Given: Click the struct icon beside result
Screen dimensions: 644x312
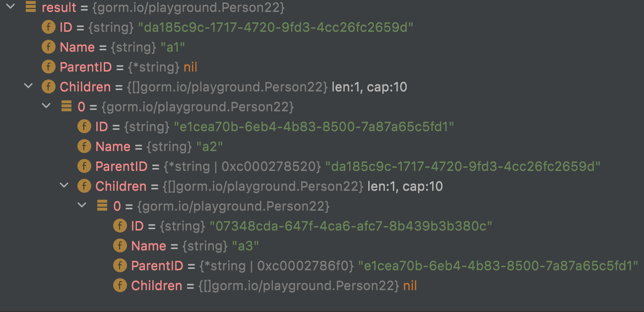Looking at the screenshot, I should click(30, 7).
